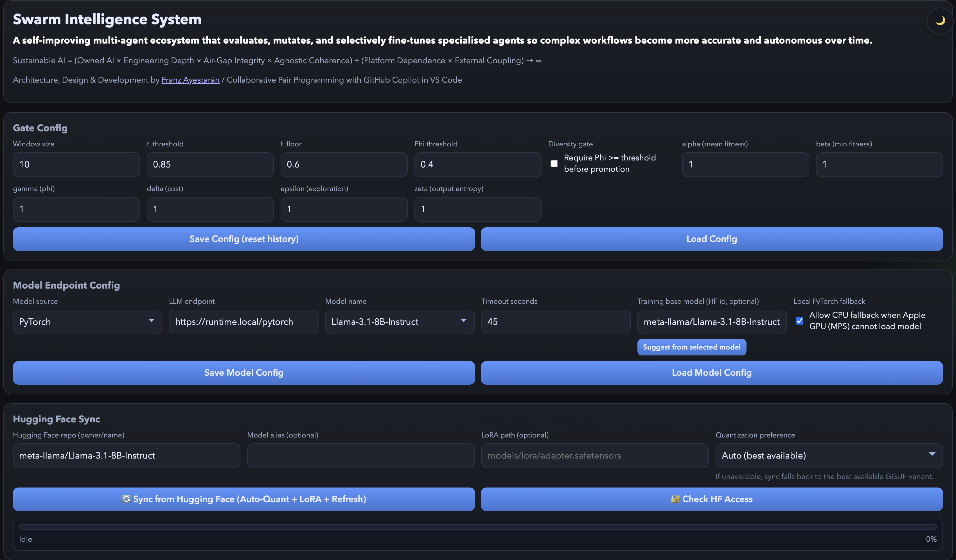The image size is (956, 560).
Task: Click Suggest from selected model button
Action: pos(692,347)
